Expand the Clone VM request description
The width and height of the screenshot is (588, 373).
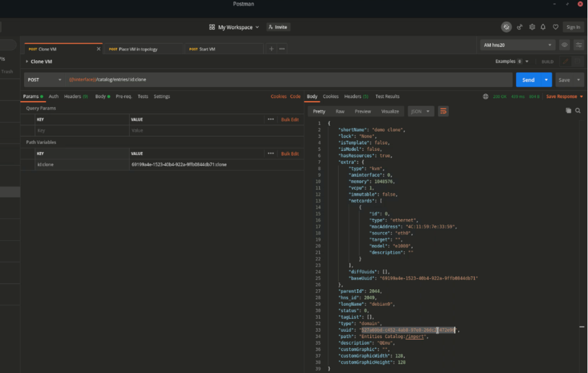pyautogui.click(x=26, y=61)
